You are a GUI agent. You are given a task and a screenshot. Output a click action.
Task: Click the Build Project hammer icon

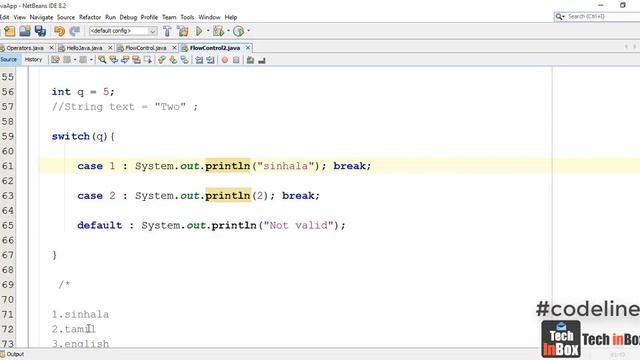[167, 31]
